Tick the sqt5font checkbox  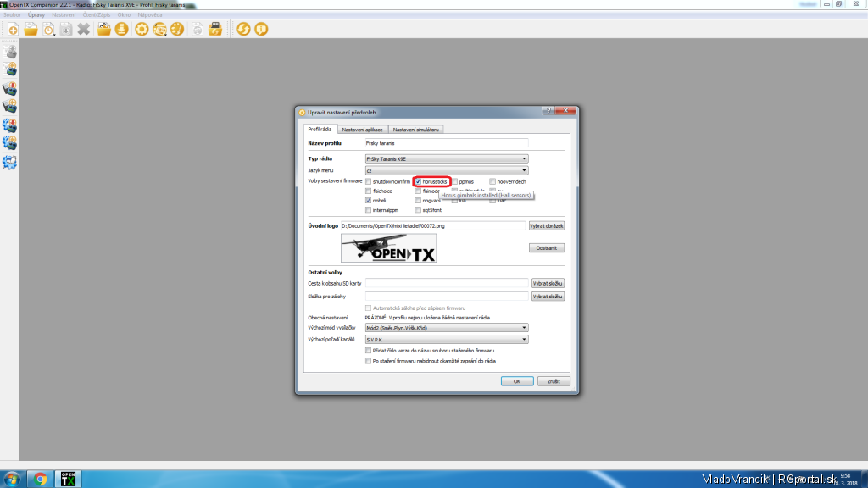(418, 210)
